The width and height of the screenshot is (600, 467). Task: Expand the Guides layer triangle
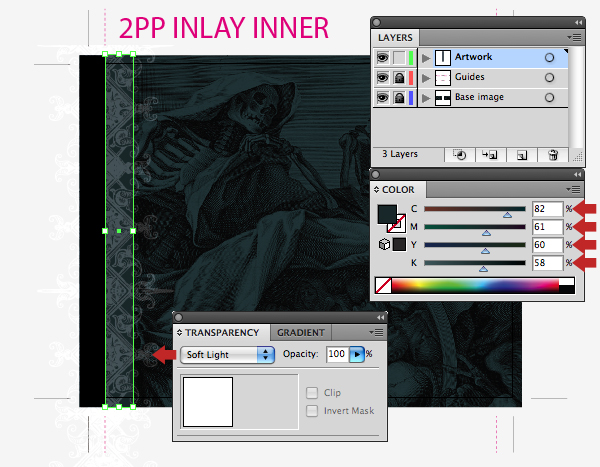tap(426, 78)
